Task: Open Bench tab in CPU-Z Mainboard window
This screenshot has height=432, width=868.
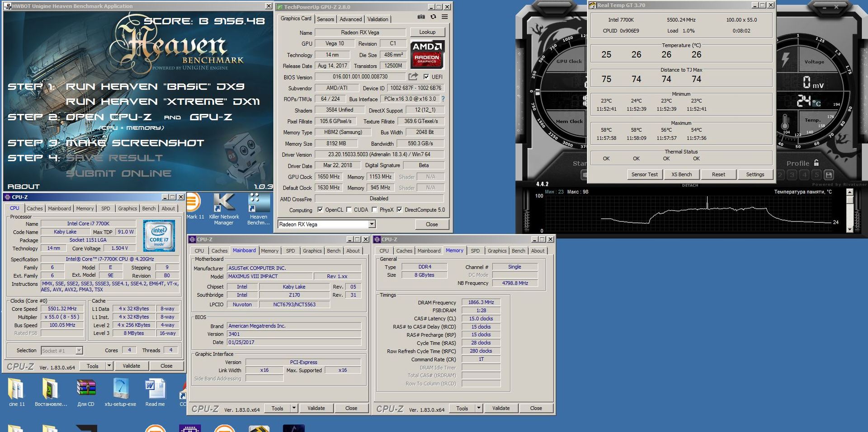Action: 334,251
